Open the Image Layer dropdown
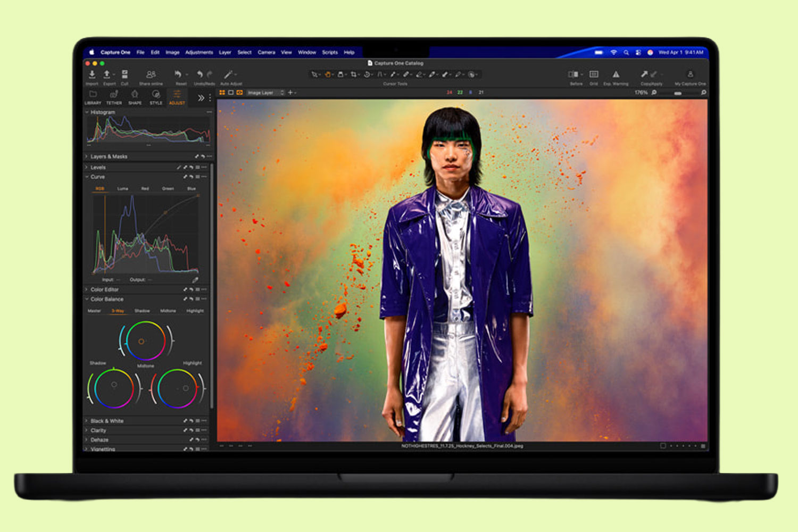 (x=265, y=93)
